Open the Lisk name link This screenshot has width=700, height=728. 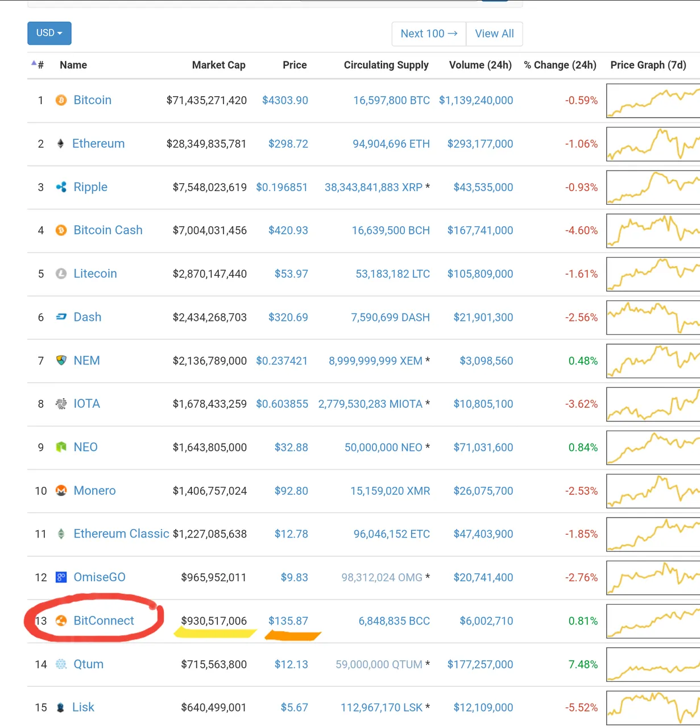83,707
